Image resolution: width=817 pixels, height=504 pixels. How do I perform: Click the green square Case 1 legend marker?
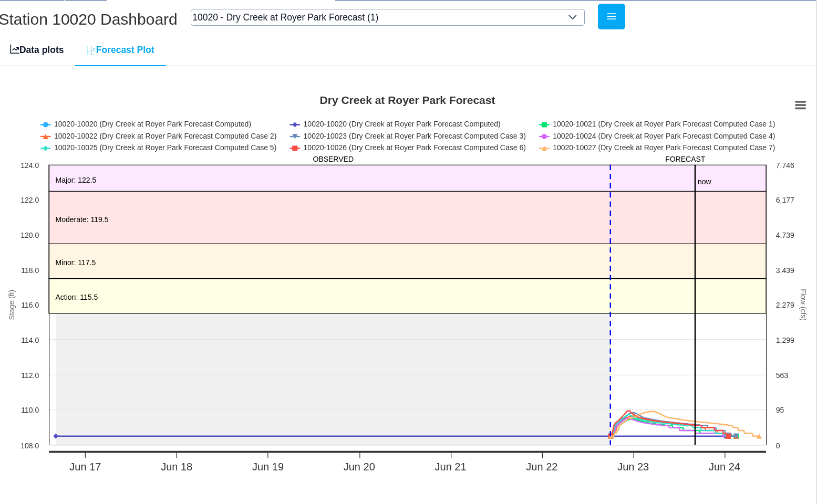pyautogui.click(x=544, y=124)
